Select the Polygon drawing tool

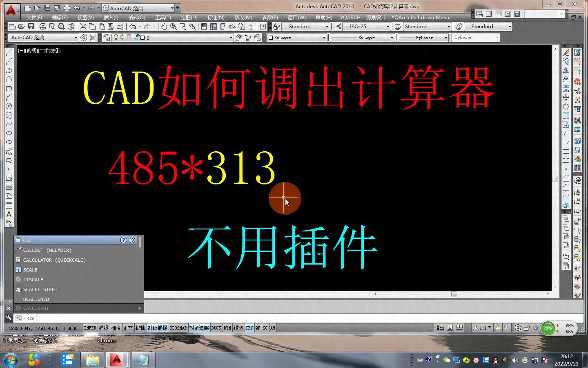[9, 79]
